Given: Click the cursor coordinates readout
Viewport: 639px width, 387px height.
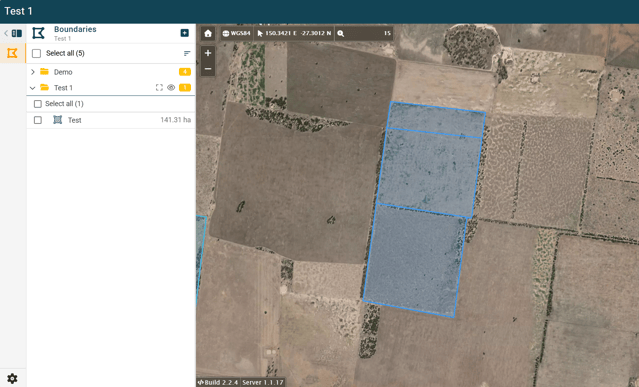Looking at the screenshot, I should (x=294, y=33).
